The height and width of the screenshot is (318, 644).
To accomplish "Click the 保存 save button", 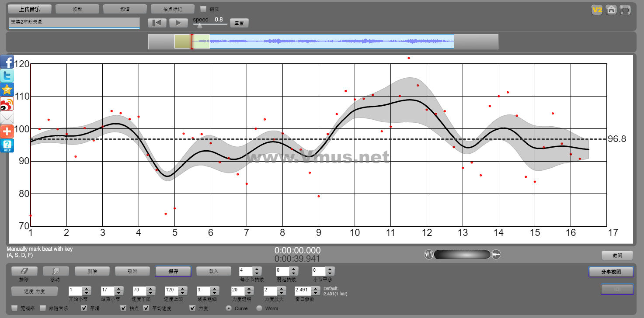I will tap(173, 271).
